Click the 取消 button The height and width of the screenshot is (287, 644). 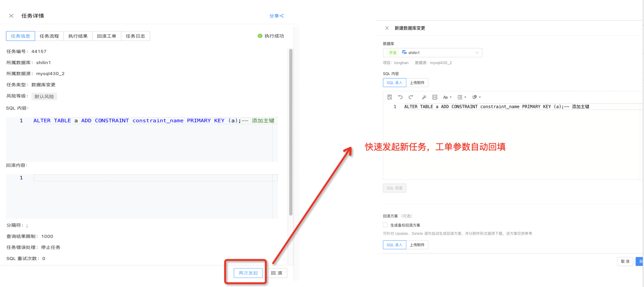point(625,261)
